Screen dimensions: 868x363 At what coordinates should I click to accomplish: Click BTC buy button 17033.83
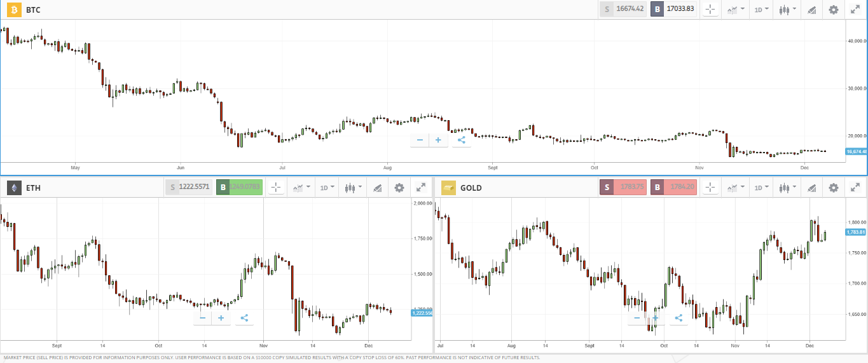tap(674, 10)
